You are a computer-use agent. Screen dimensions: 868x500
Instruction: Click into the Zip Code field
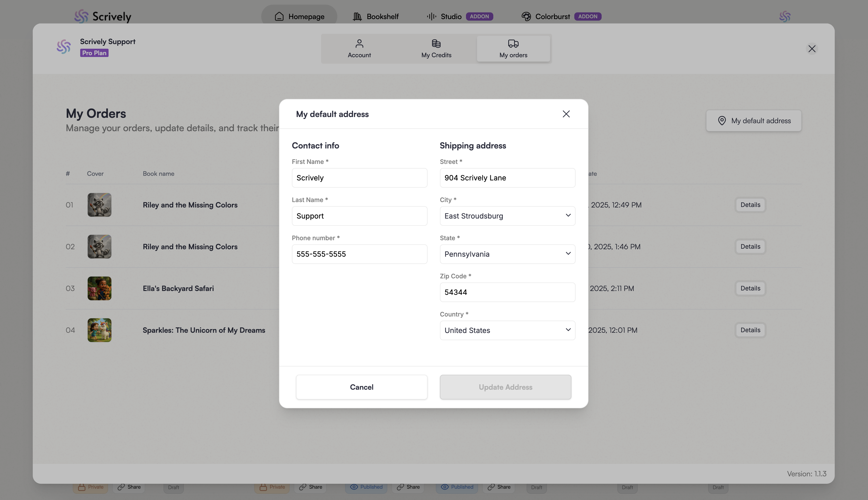(507, 292)
